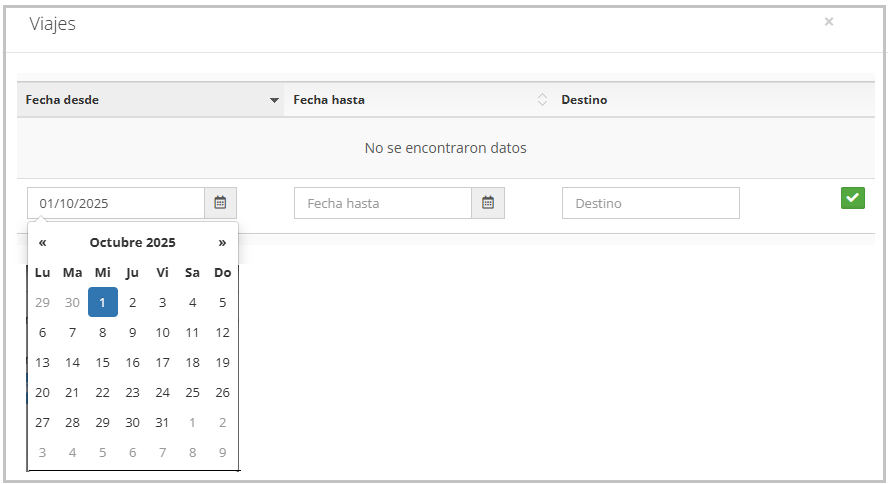Sort by Fecha desde column
The height and width of the screenshot is (484, 888).
pos(150,100)
